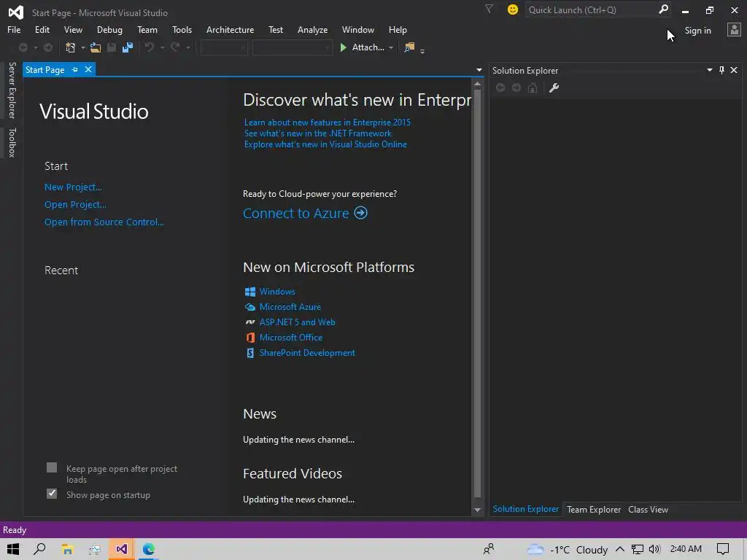
Task: Open the collapsed Server Explorer side tab
Action: [12, 90]
